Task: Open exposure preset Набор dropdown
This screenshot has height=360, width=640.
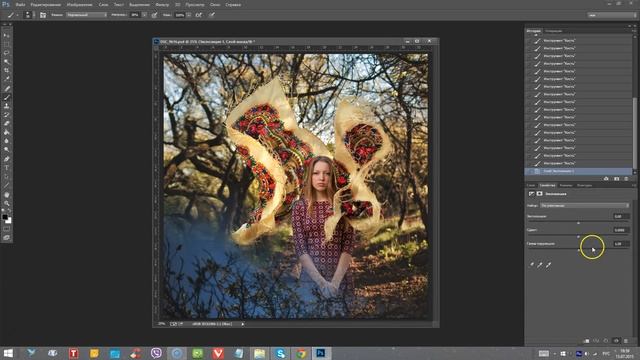Action: tap(584, 206)
